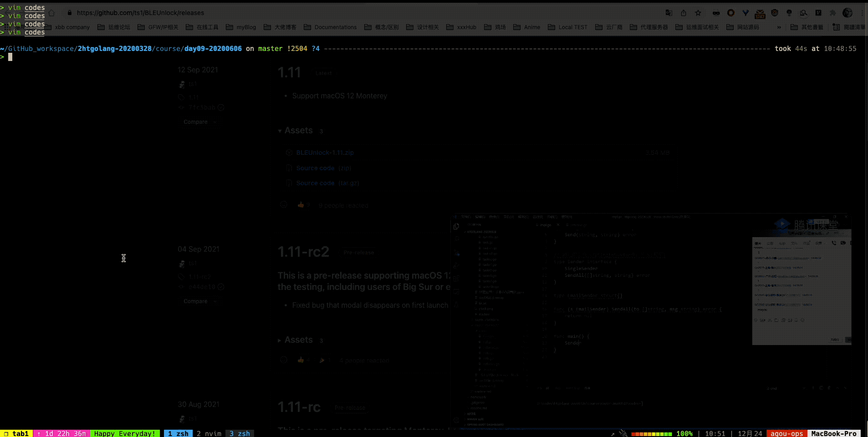Click the browser address bar URL
The image size is (868, 437).
(140, 13)
